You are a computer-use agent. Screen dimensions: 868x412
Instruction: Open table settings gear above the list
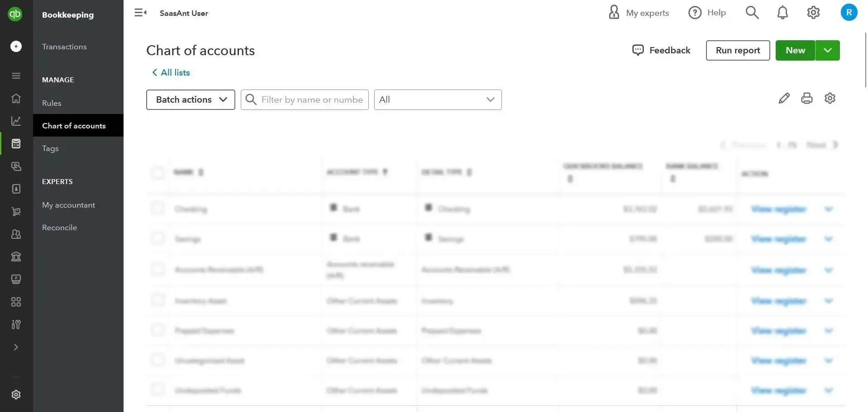pyautogui.click(x=830, y=98)
